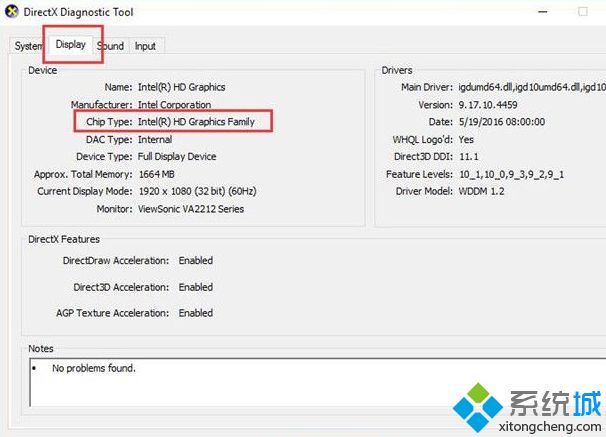The image size is (606, 437).
Task: Click AGP Texture Acceleration 'Enabled' status
Action: [196, 313]
